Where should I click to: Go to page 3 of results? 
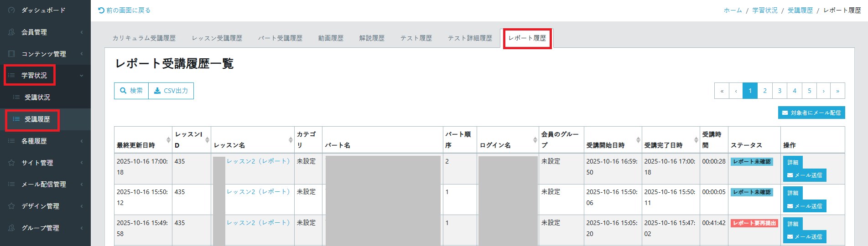click(x=780, y=91)
